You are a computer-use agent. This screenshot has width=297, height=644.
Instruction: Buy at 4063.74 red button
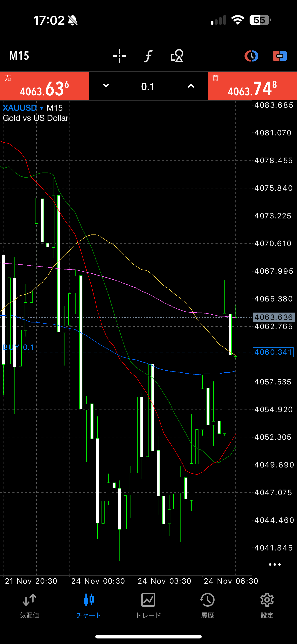point(252,86)
